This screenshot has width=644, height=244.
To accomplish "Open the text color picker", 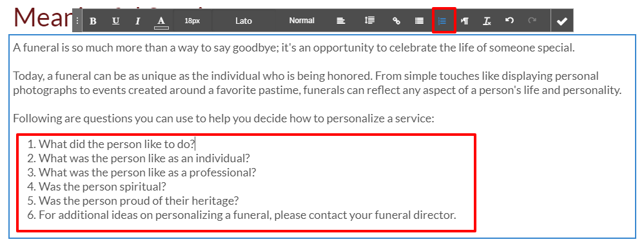I will click(161, 21).
